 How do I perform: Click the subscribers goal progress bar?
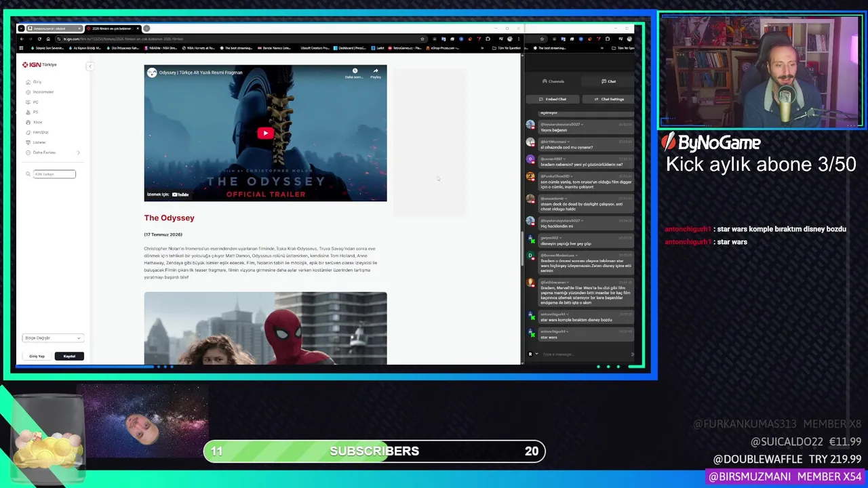[374, 451]
